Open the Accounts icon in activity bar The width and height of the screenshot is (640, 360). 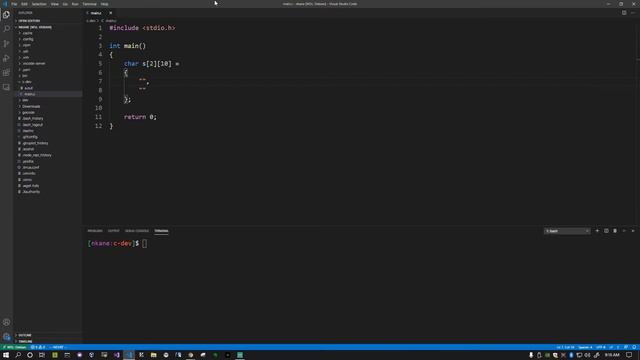click(6, 322)
